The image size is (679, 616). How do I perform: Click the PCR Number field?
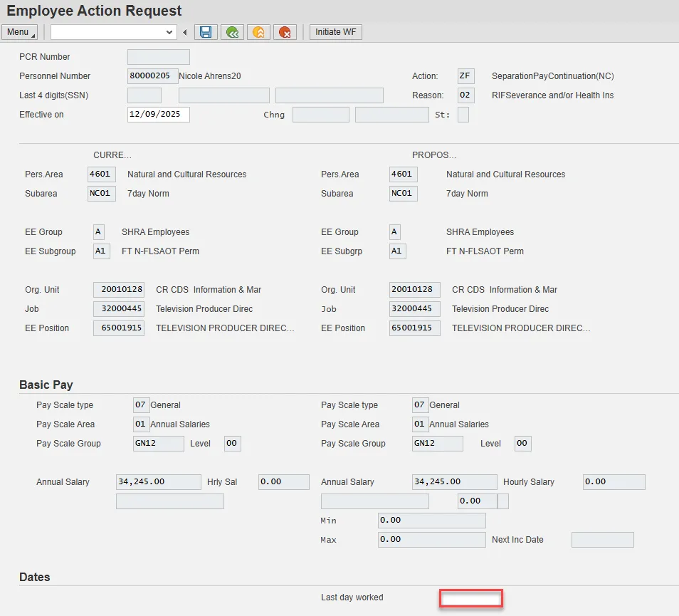pos(158,57)
